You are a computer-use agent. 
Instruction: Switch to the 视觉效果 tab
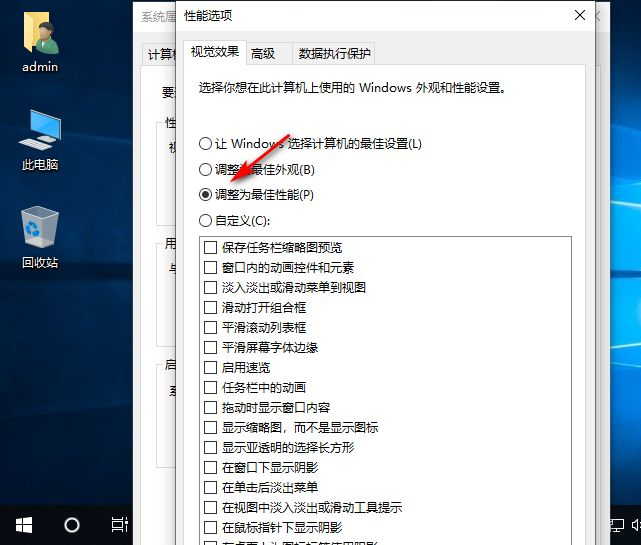coord(215,52)
